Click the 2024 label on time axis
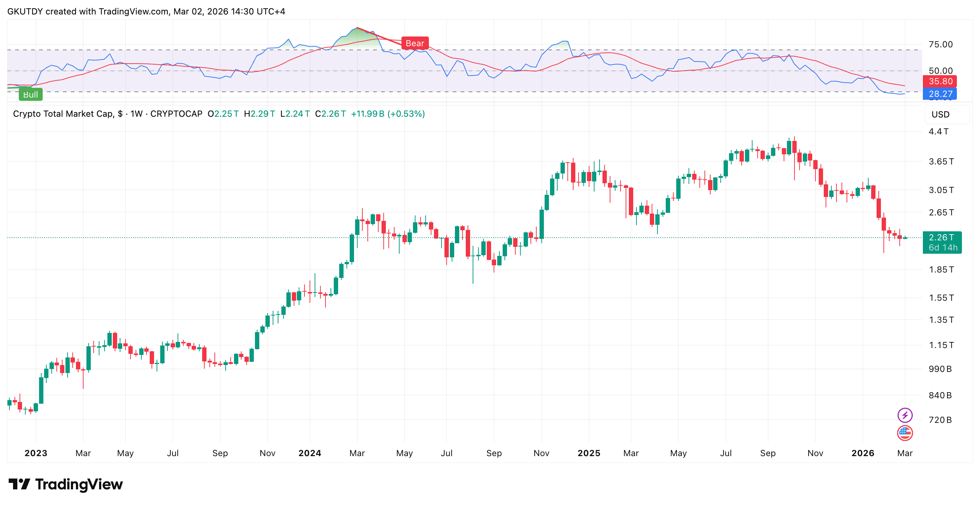Screen dimensions: 980x506 [310, 453]
